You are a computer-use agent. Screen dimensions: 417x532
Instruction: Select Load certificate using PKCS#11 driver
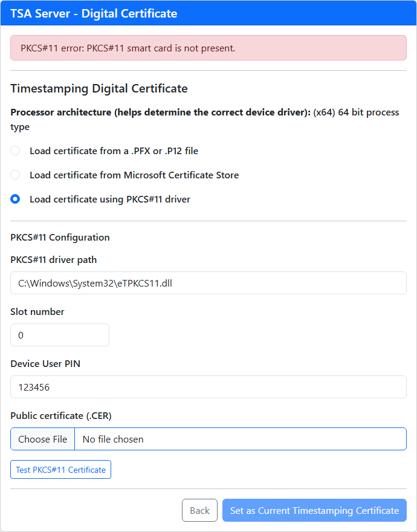pos(15,199)
